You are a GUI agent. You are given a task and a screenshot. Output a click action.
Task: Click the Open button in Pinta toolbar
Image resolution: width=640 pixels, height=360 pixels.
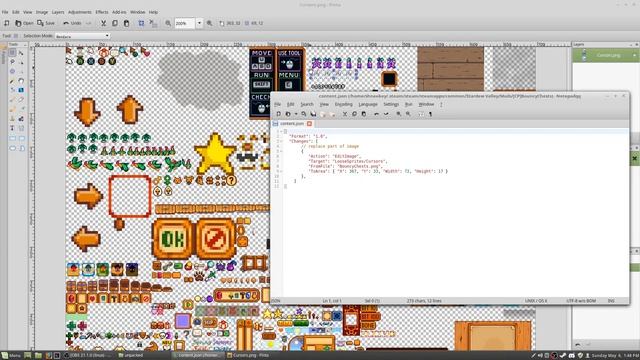[x=24, y=23]
